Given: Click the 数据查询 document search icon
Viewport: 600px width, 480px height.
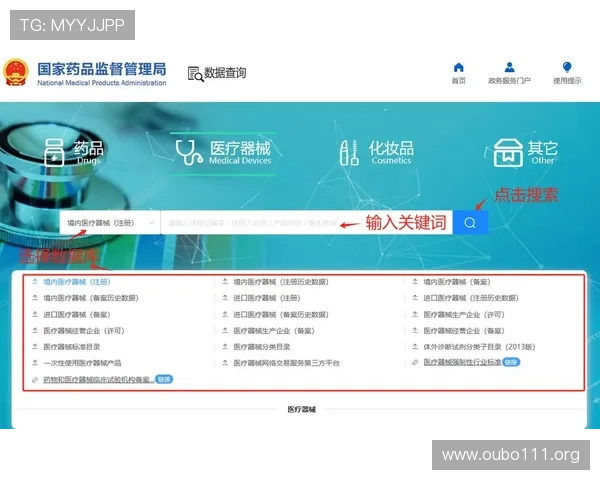Looking at the screenshot, I should 195,74.
